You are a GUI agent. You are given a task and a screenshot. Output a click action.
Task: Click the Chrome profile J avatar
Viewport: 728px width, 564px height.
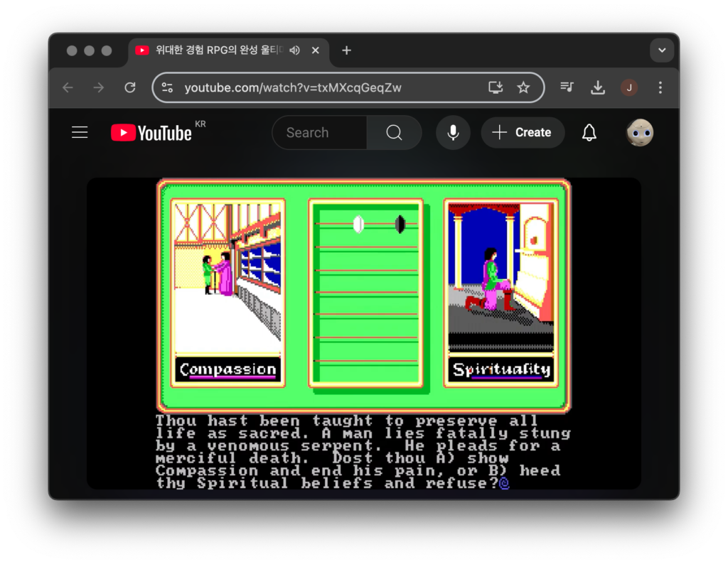click(x=629, y=87)
